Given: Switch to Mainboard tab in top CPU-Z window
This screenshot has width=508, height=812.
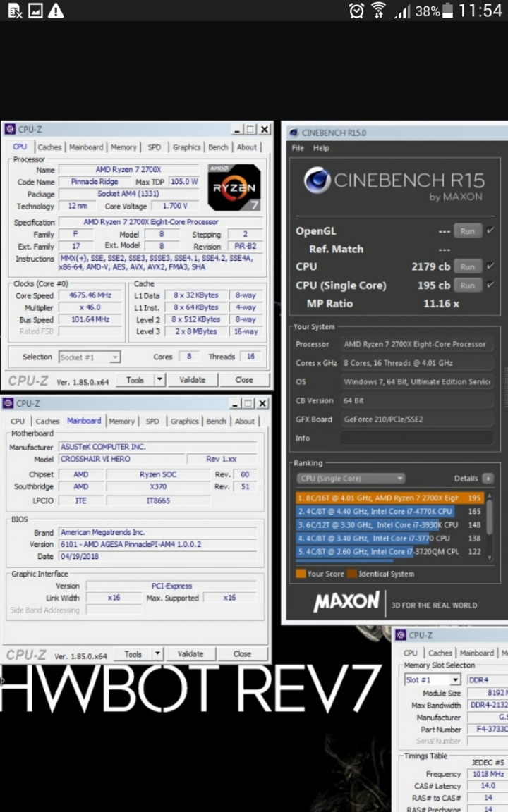Looking at the screenshot, I should tap(86, 147).
